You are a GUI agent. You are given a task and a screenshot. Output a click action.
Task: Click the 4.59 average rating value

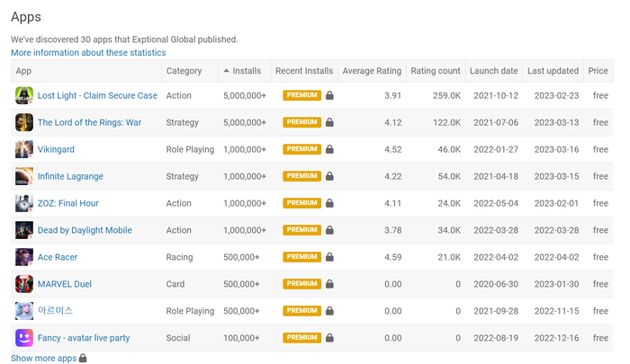point(392,257)
